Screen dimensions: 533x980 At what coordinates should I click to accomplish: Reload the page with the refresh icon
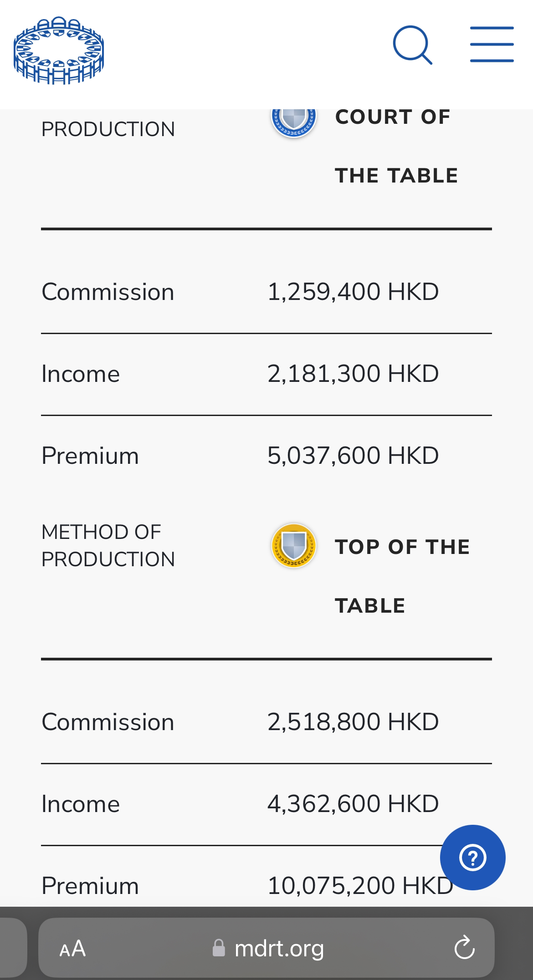point(464,948)
